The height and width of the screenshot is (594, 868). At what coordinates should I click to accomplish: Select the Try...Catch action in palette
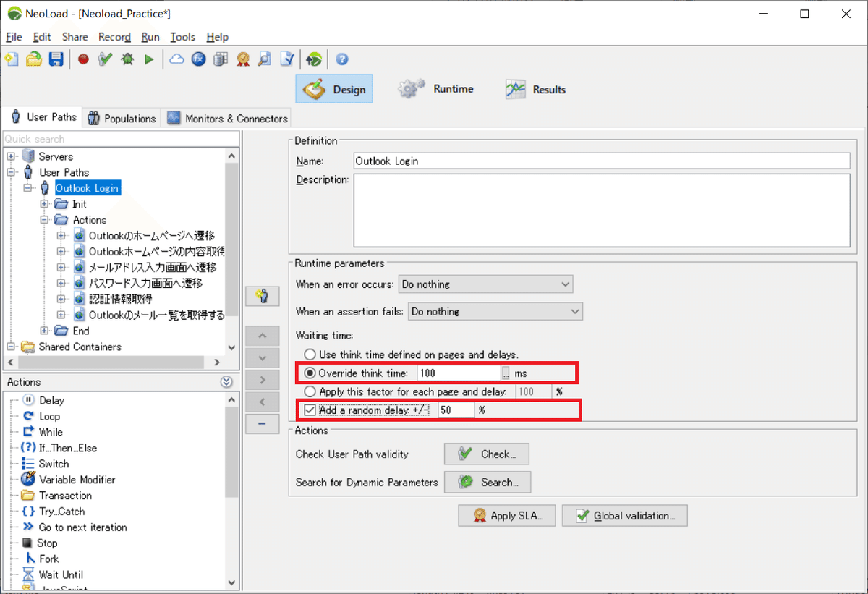click(61, 512)
